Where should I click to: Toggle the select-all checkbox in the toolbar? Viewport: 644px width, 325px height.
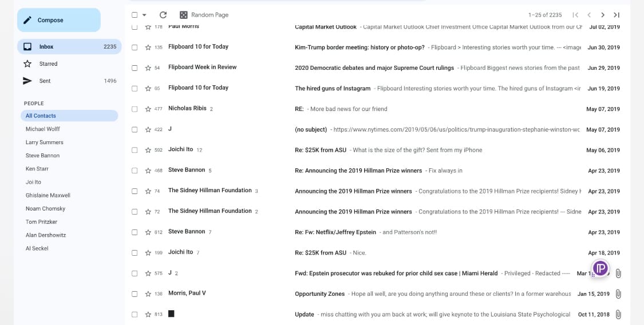pyautogui.click(x=135, y=15)
